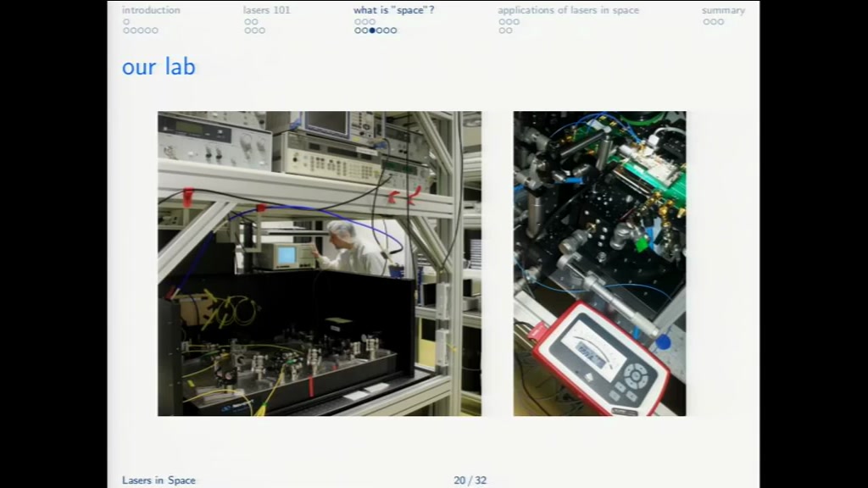Screen dimensions: 868x488
Task: Open the summary section link
Action: point(723,10)
